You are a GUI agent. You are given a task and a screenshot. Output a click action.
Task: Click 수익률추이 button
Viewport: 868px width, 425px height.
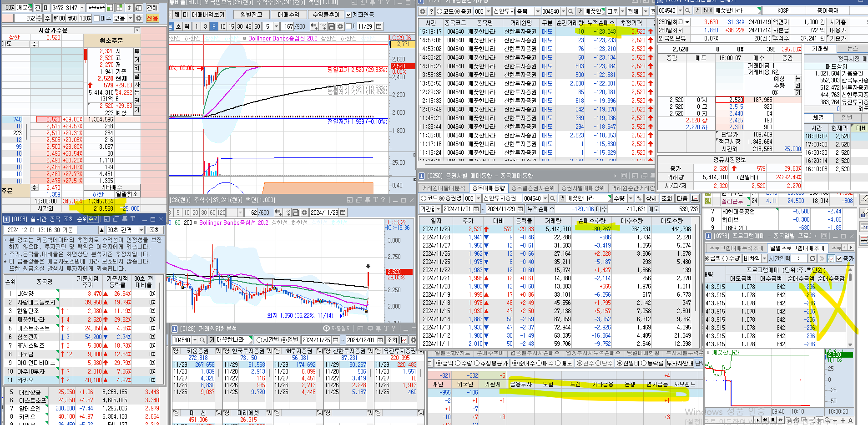pyautogui.click(x=326, y=15)
